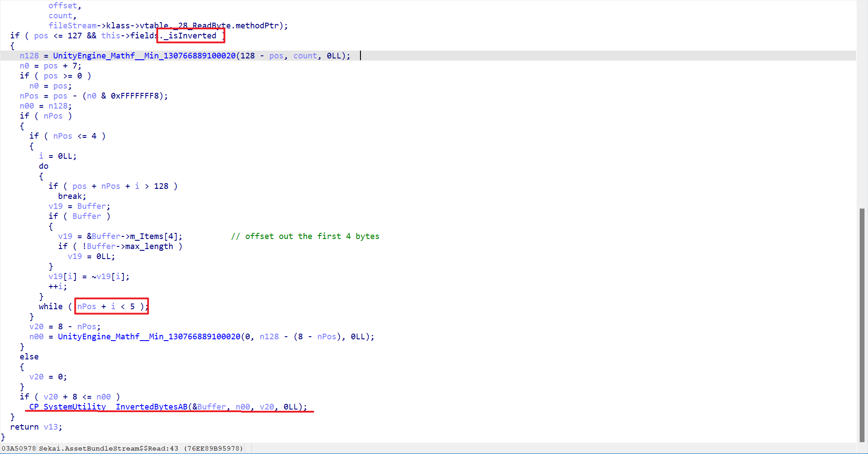This screenshot has height=454, width=868.
Task: Click the address (76EE89B95978) in the status bar
Action: (x=213, y=448)
